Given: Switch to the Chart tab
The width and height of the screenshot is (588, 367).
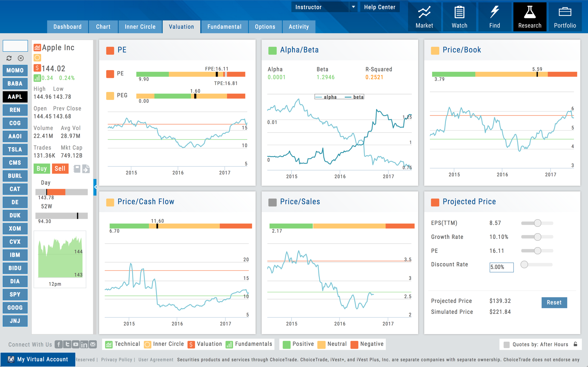Looking at the screenshot, I should (103, 27).
